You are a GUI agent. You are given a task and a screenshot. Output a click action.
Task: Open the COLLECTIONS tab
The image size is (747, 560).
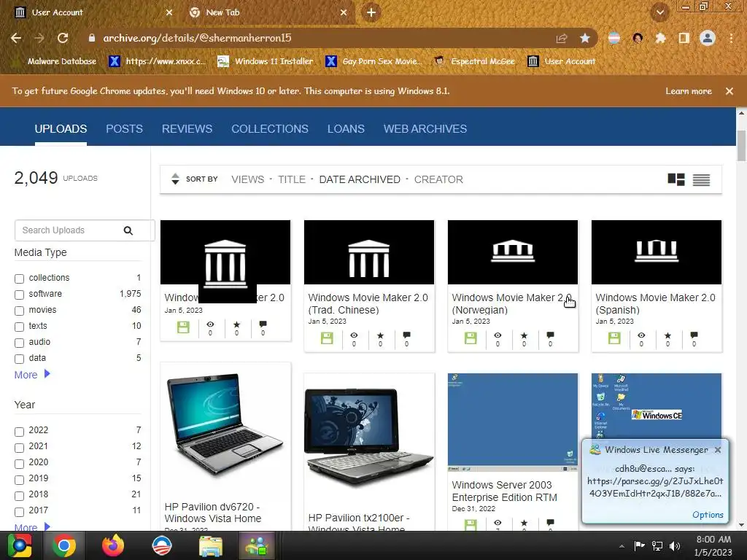270,128
